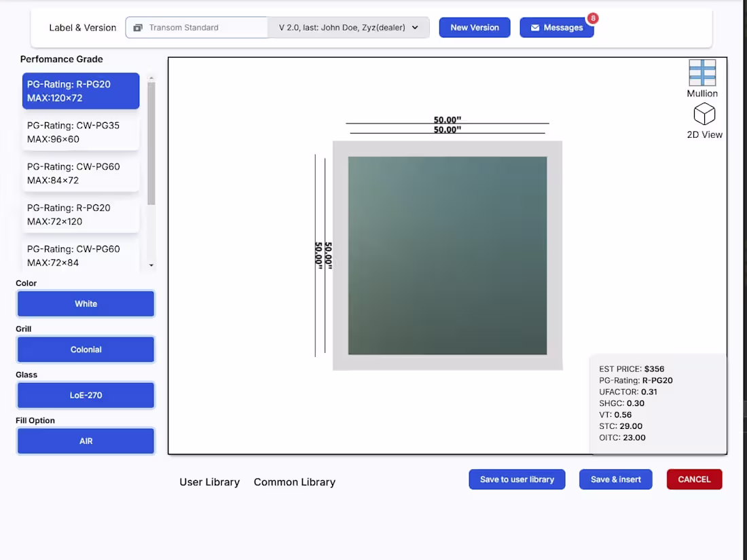The height and width of the screenshot is (560, 747).
Task: Click the Transom Standard label input field
Action: point(204,27)
